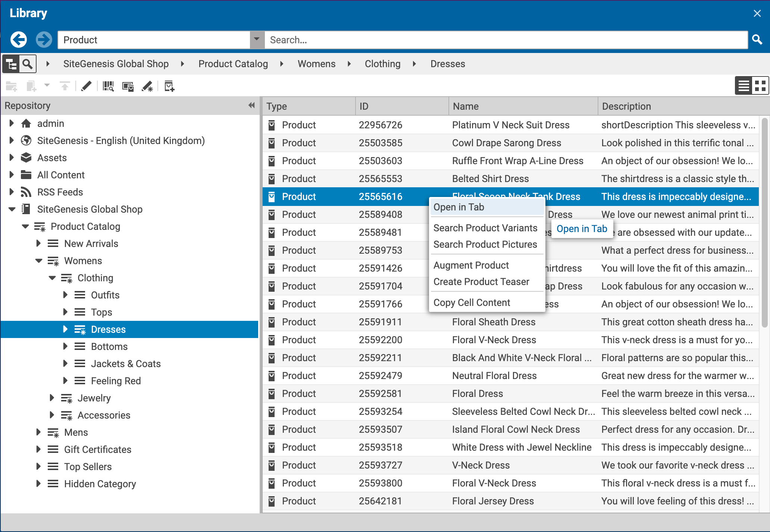This screenshot has width=770, height=532.
Task: Switch to grid view mode
Action: 760,85
